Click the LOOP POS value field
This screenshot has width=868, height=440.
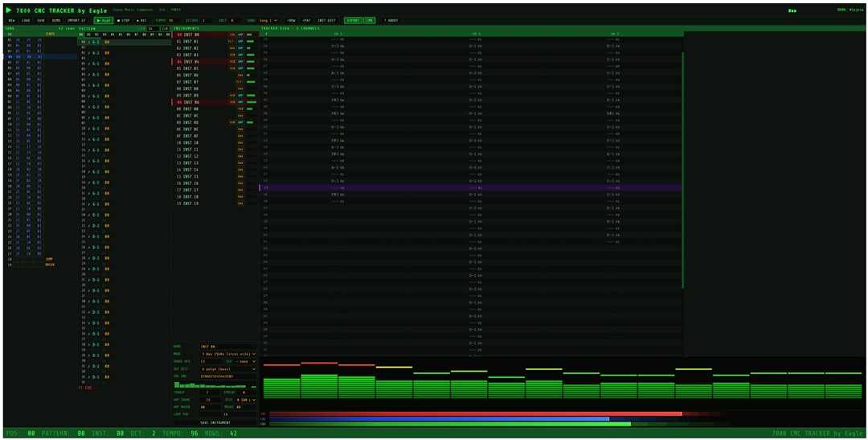(227, 414)
